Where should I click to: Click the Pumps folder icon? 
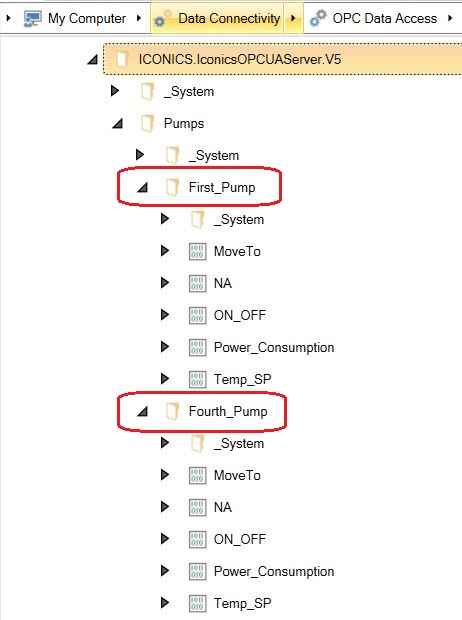(x=147, y=123)
